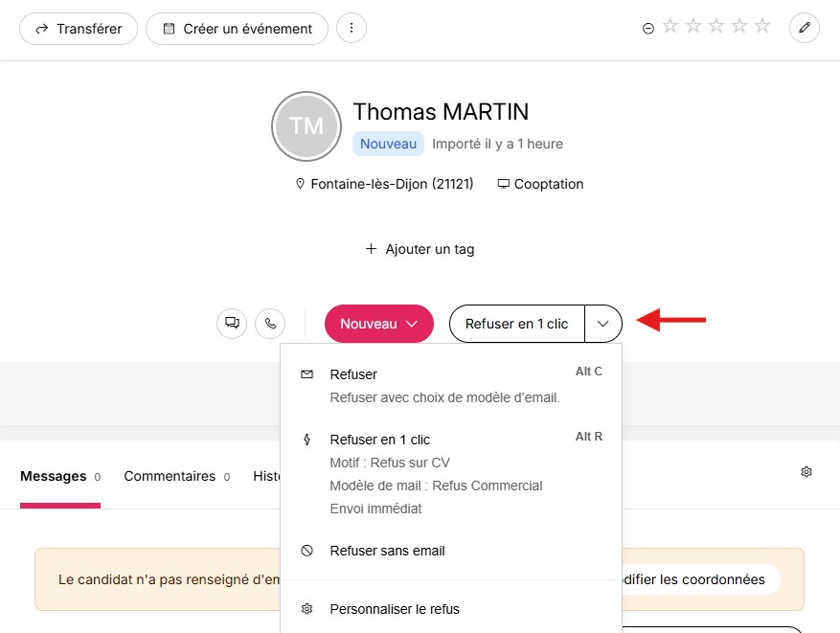Image resolution: width=840 pixels, height=633 pixels.
Task: Rate candidate four stars
Action: point(739,26)
